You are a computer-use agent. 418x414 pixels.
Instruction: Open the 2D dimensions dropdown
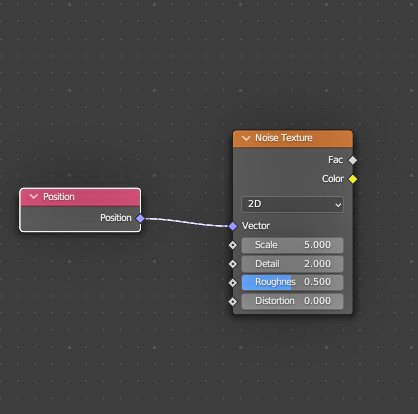tap(292, 204)
